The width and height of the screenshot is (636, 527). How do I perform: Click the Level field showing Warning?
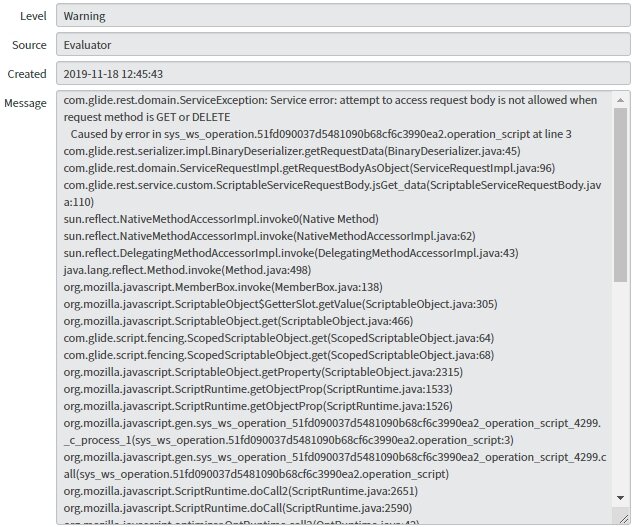pos(341,16)
